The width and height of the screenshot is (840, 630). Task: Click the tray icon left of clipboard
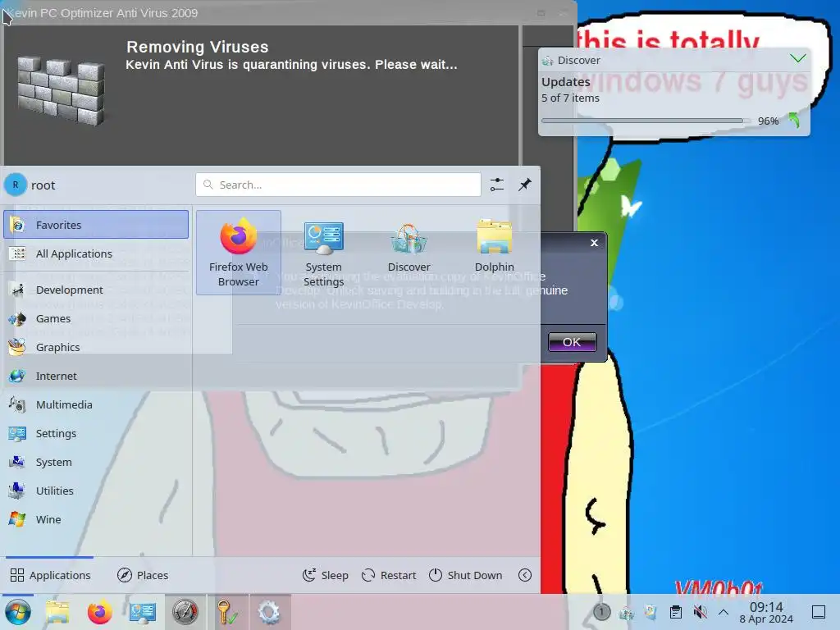(x=651, y=612)
